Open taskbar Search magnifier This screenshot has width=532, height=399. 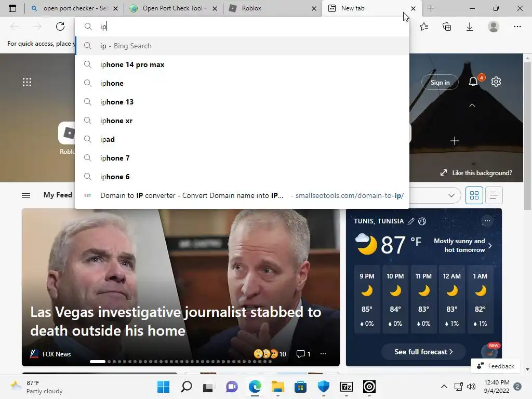tap(187, 387)
